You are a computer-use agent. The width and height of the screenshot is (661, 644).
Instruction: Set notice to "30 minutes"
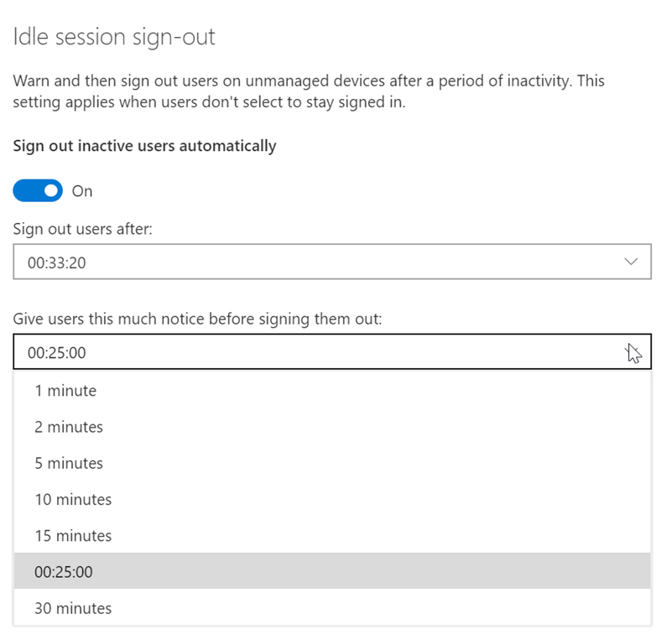[73, 609]
